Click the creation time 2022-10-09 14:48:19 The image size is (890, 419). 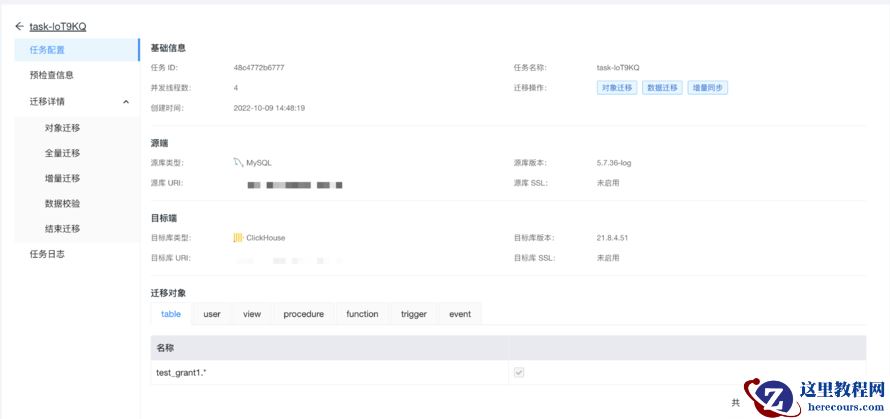click(269, 108)
